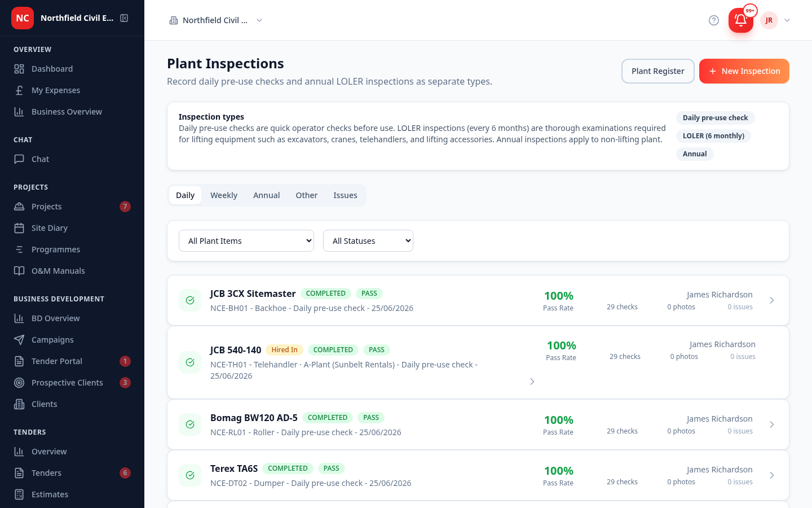The height and width of the screenshot is (508, 812).
Task: Click Tenders badge showing 6
Action: click(125, 473)
